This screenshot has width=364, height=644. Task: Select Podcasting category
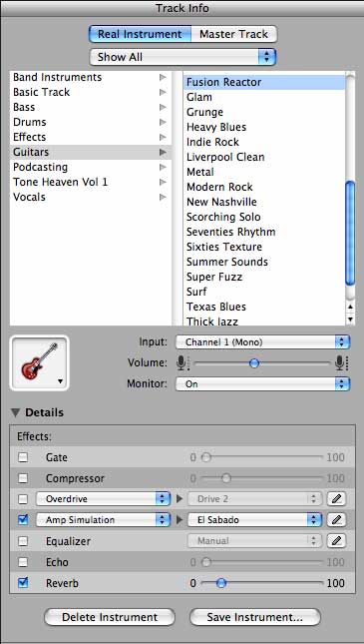pos(91,167)
